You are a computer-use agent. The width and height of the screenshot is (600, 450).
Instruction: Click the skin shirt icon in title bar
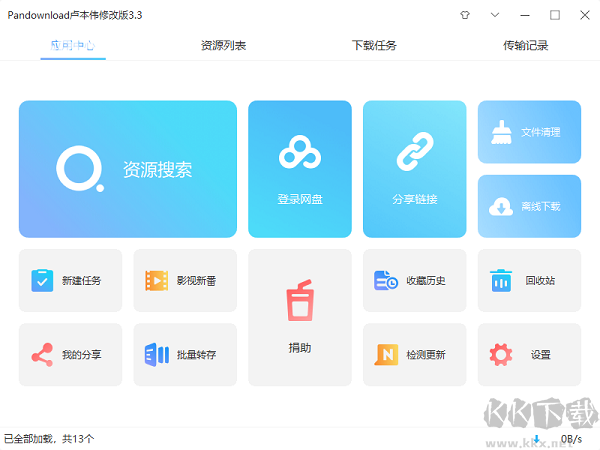click(464, 15)
